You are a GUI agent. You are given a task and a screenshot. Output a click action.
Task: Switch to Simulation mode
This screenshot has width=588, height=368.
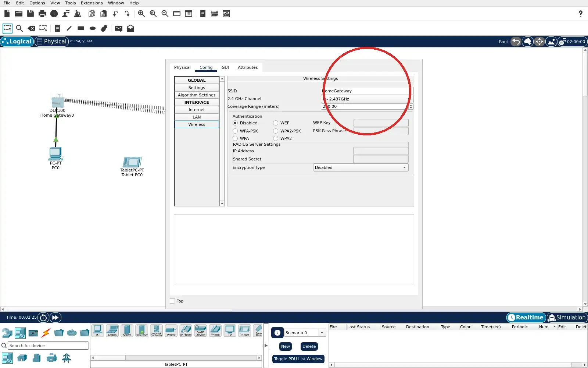tap(567, 318)
